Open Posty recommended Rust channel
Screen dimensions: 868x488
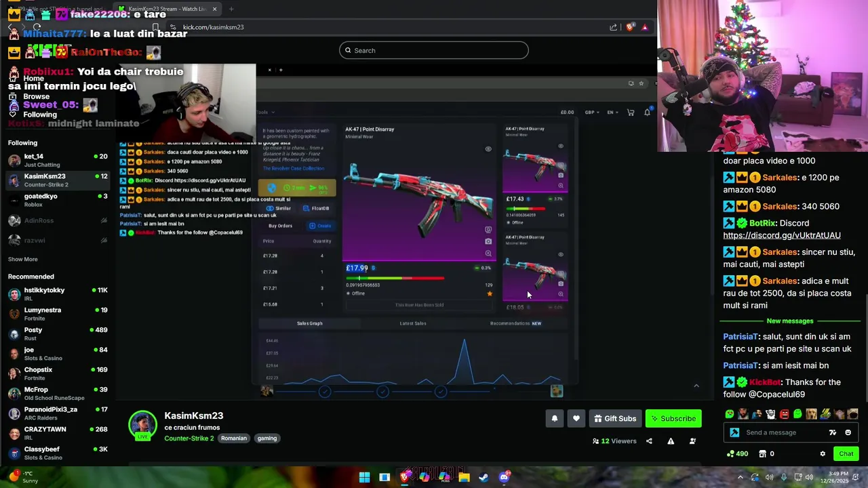point(58,333)
